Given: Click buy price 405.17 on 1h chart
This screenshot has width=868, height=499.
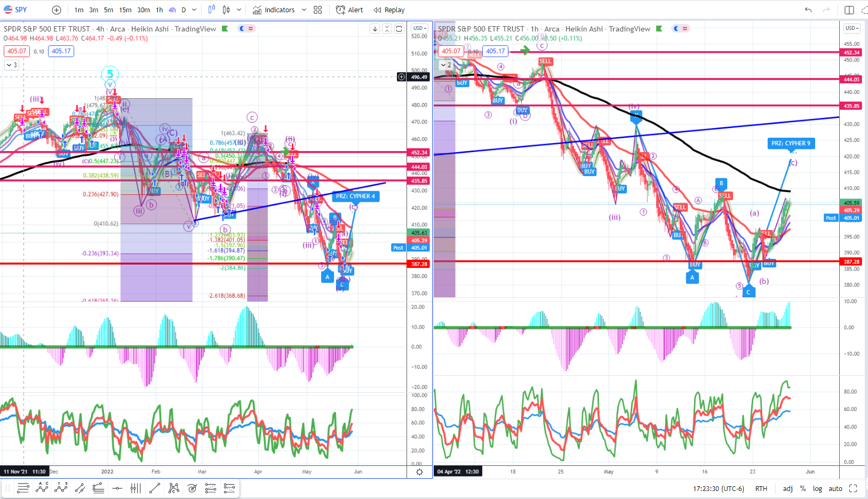Looking at the screenshot, I should [496, 51].
